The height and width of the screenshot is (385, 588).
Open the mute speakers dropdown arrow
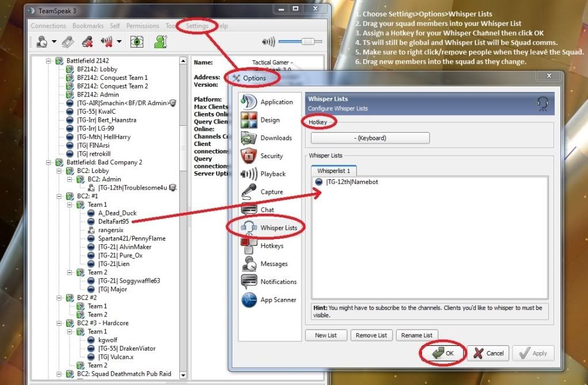pyautogui.click(x=119, y=41)
